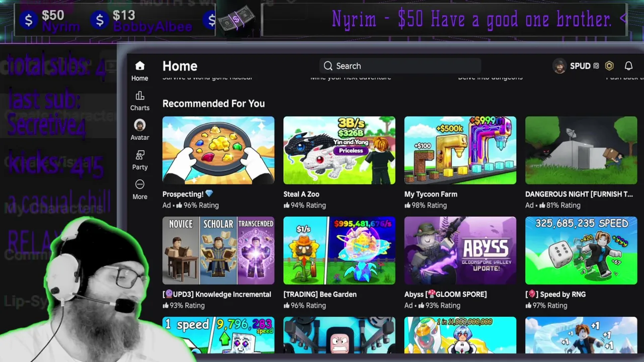Click the 98% Rating under My Tycoon Farm

(x=426, y=205)
